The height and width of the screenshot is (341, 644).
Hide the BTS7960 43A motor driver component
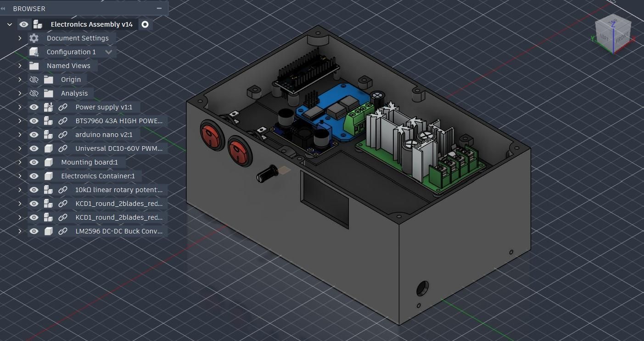pyautogui.click(x=34, y=121)
